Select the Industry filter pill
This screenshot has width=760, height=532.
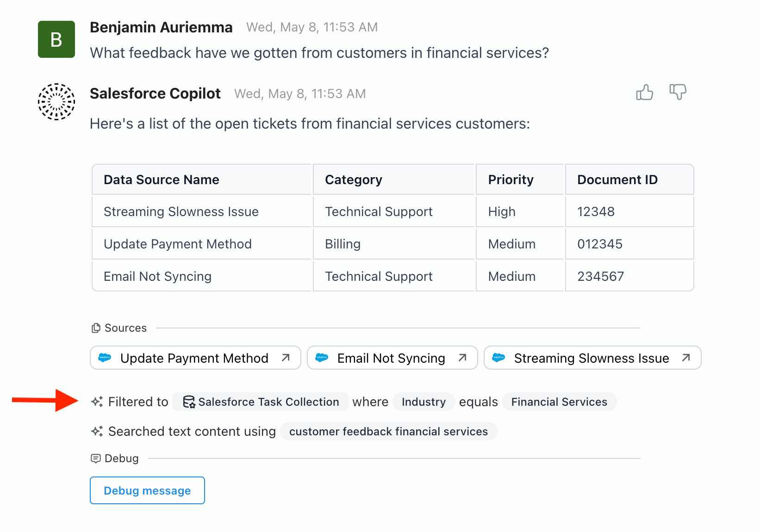click(x=424, y=402)
